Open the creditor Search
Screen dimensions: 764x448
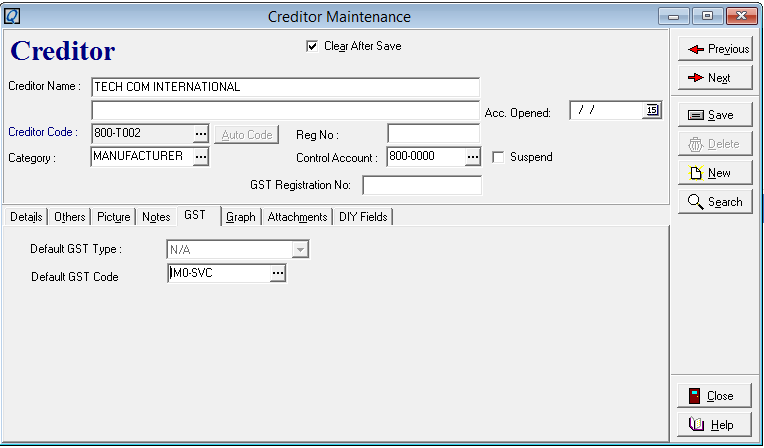pos(715,202)
